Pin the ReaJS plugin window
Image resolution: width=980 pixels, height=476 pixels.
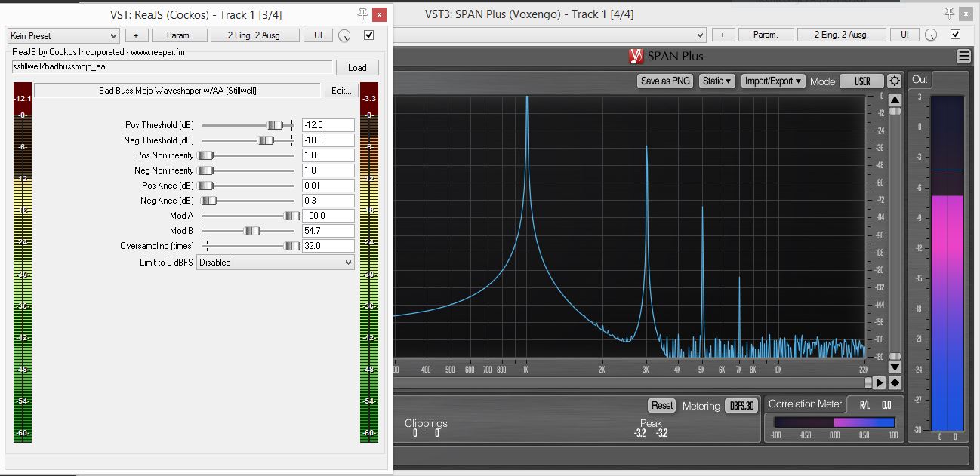[x=362, y=14]
